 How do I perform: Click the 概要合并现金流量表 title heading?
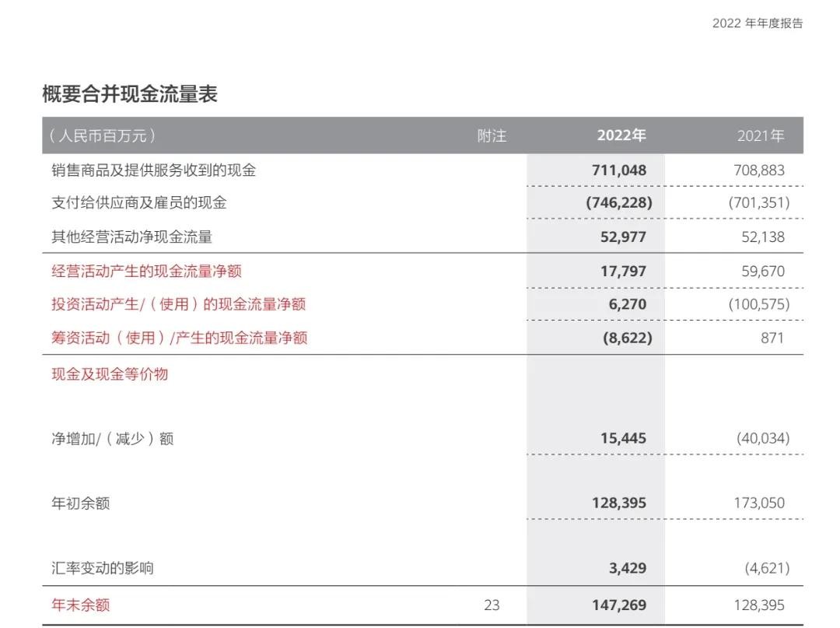pos(130,94)
